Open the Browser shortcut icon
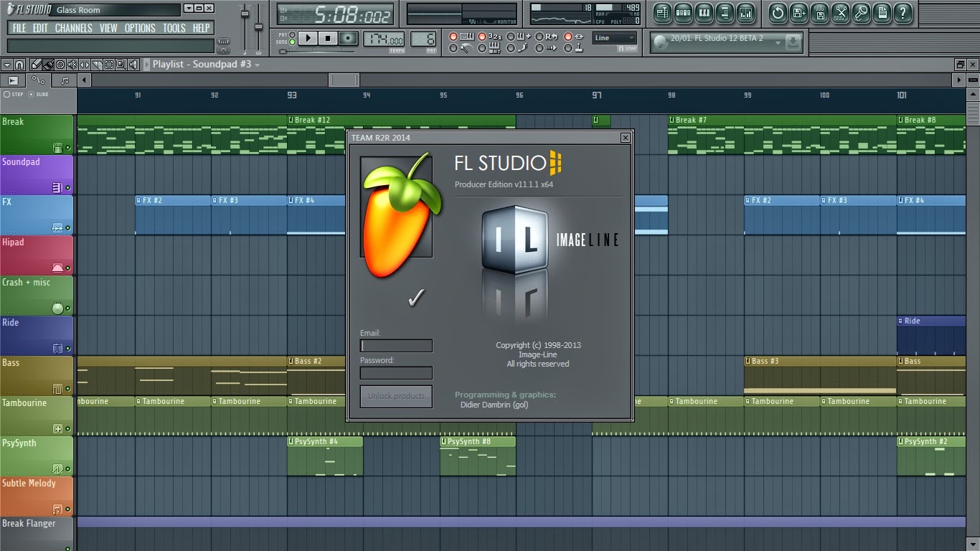This screenshot has height=551, width=980. pos(725,12)
